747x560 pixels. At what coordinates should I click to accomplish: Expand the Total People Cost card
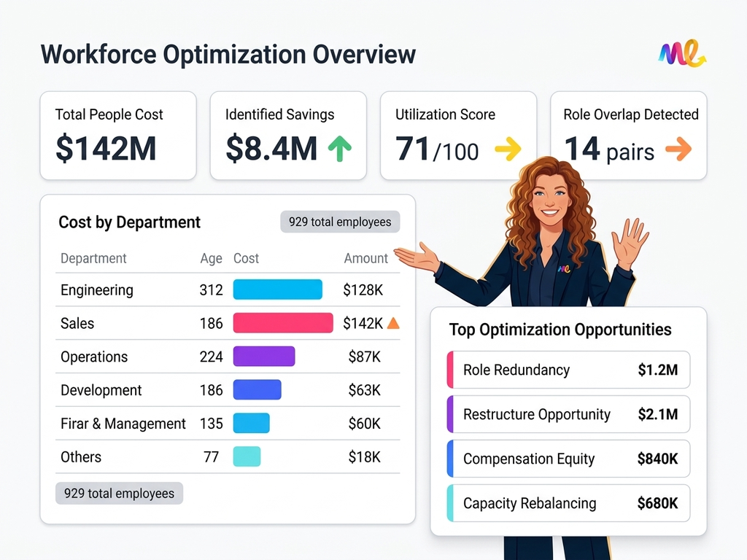(x=118, y=135)
